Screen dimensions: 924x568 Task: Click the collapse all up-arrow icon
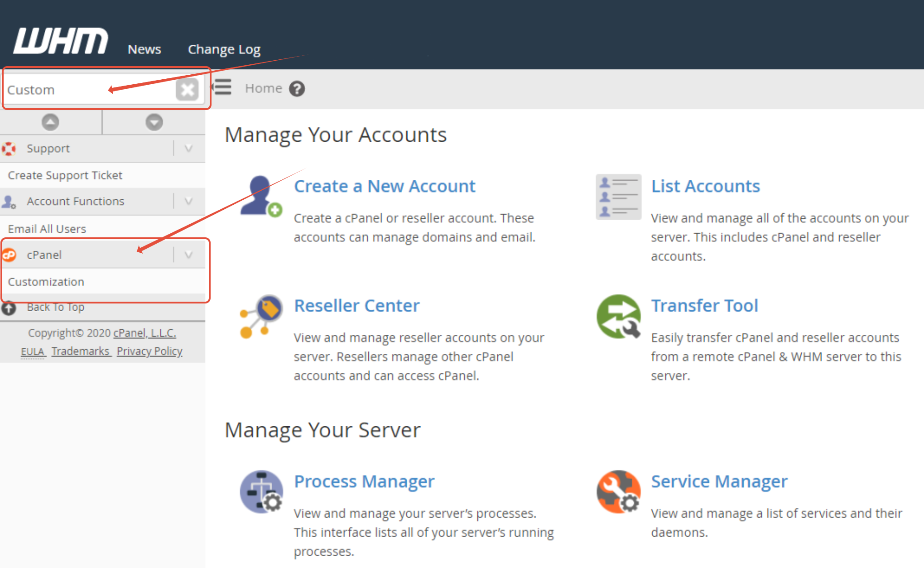click(x=50, y=122)
